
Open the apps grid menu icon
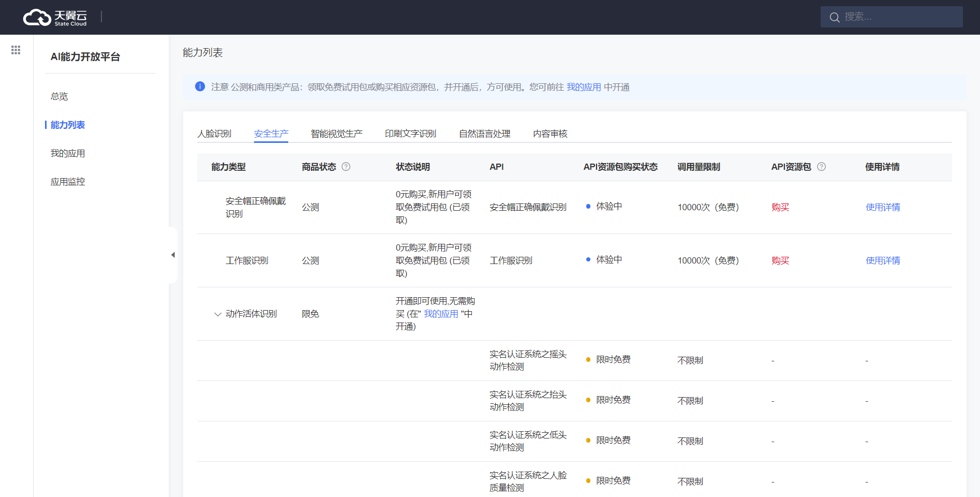click(x=16, y=50)
